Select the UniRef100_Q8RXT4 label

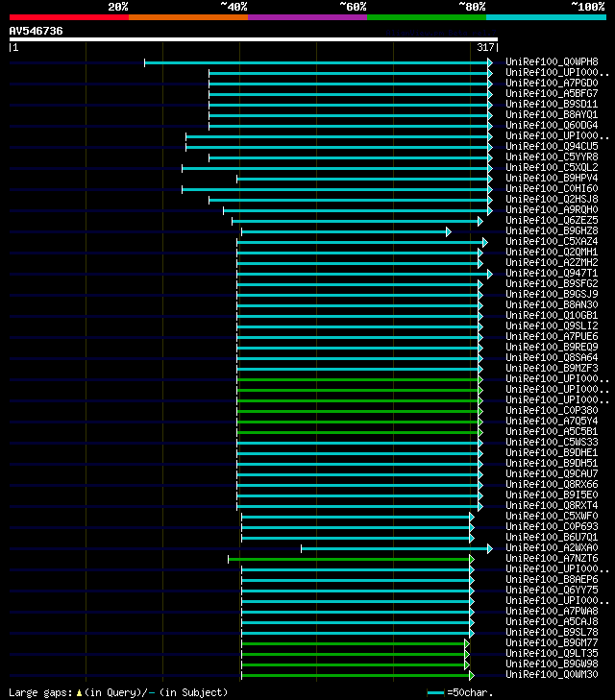point(552,505)
